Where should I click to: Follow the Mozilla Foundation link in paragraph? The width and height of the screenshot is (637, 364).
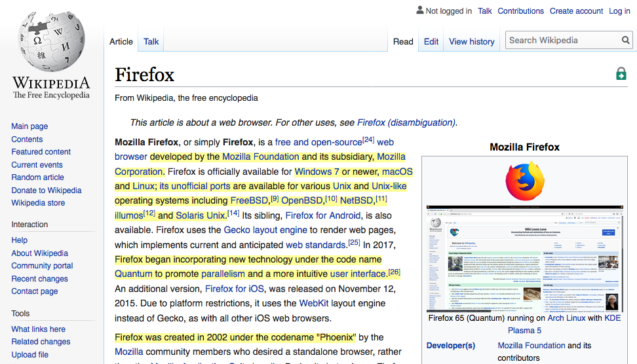click(260, 157)
